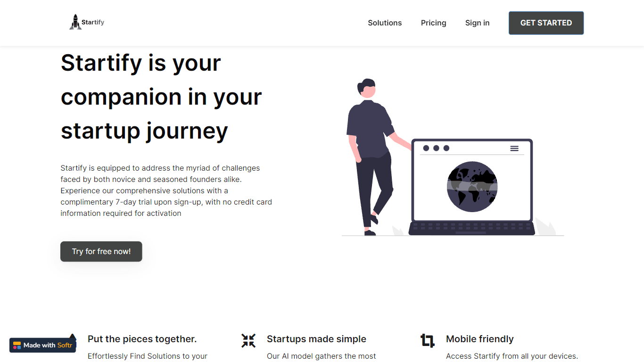Click Try for free now! button

click(x=101, y=252)
